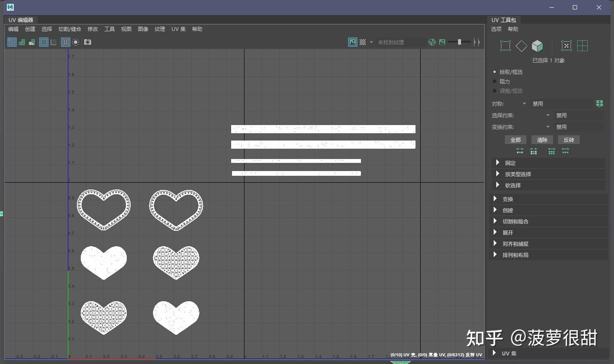Click the camera UV snapshot icon
Viewport: 614px width, 364px height.
coord(88,42)
